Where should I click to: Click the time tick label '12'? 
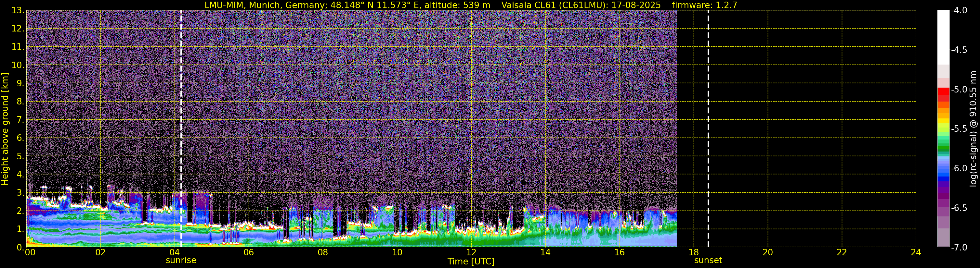pos(471,252)
